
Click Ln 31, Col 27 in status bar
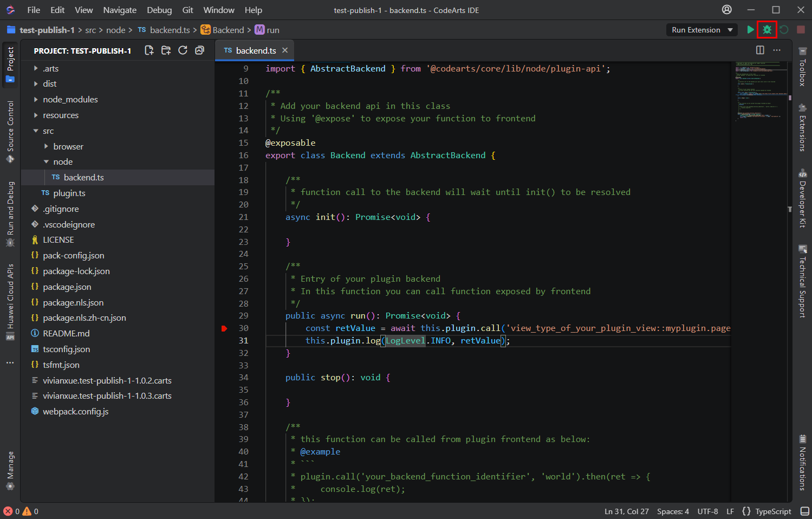pos(627,511)
